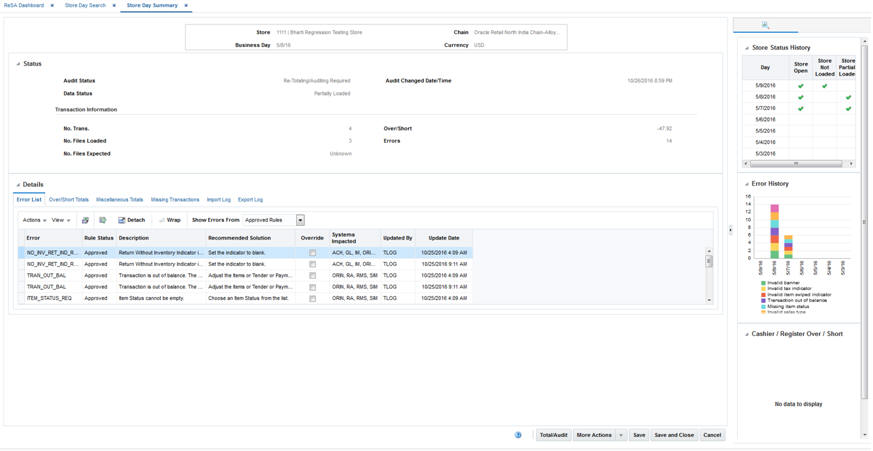Viewport: 873px width, 451px height.
Task: Click the Invalid tax indicator legend swatch
Action: [763, 288]
